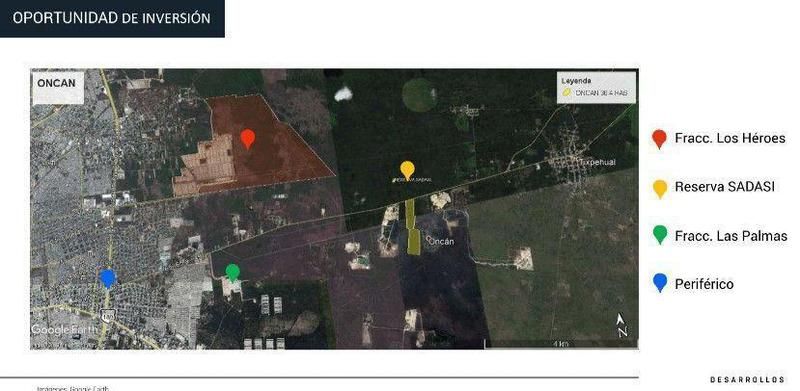Click the yellow ONCAN parcel polygon
This screenshot has height=391, width=800.
pyautogui.click(x=412, y=227)
